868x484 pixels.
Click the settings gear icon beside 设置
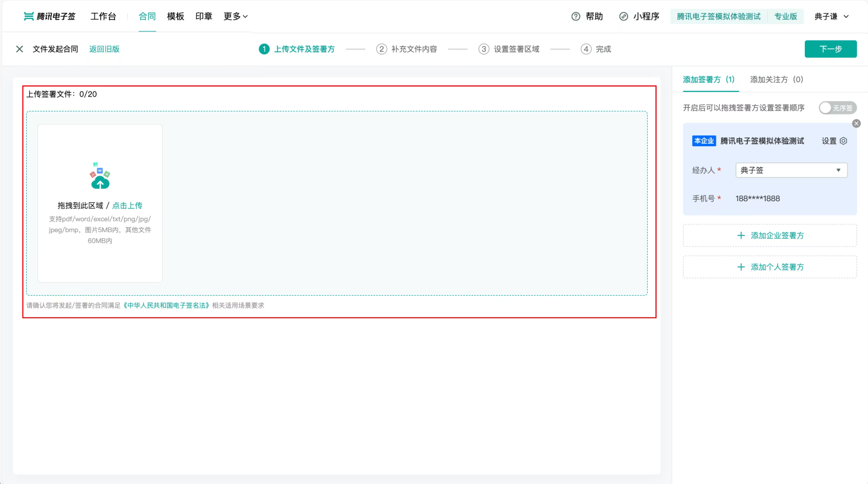[843, 141]
